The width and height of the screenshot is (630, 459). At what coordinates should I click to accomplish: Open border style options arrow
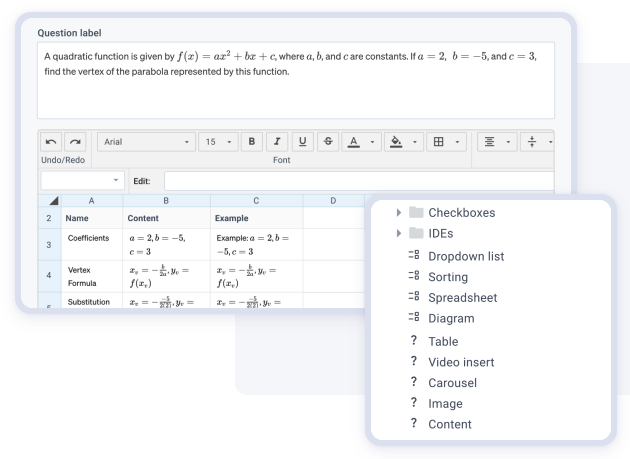point(457,142)
